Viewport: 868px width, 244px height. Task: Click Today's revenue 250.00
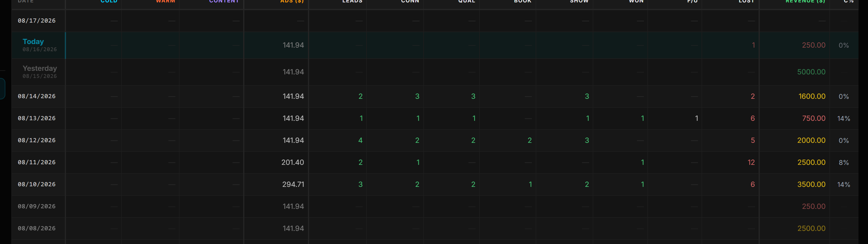[x=813, y=45]
